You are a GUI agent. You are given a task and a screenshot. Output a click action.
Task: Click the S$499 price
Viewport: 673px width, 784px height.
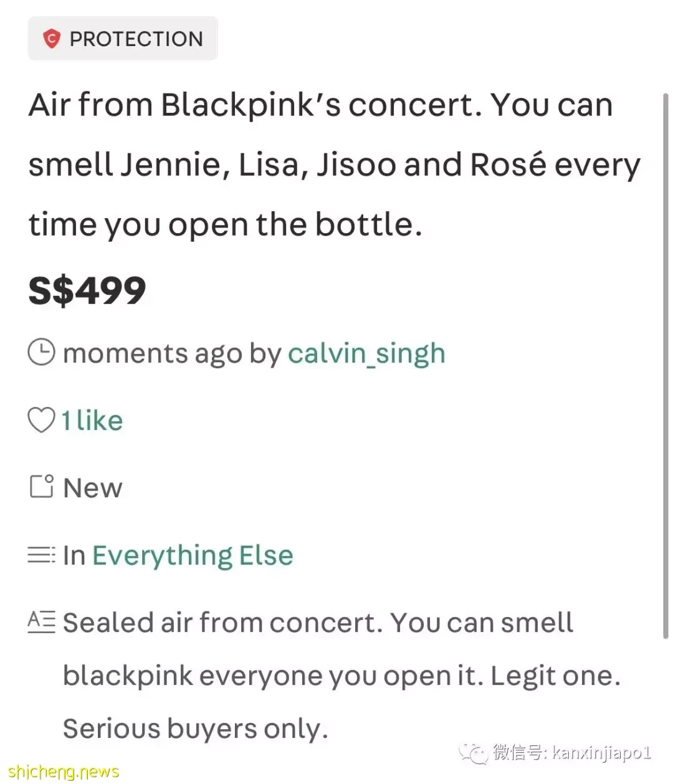(87, 290)
